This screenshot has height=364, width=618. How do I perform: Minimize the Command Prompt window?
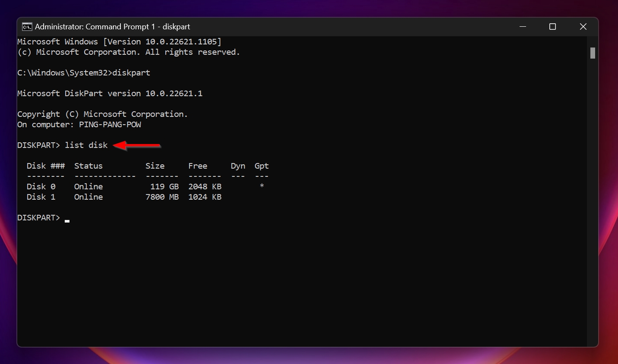(x=523, y=27)
